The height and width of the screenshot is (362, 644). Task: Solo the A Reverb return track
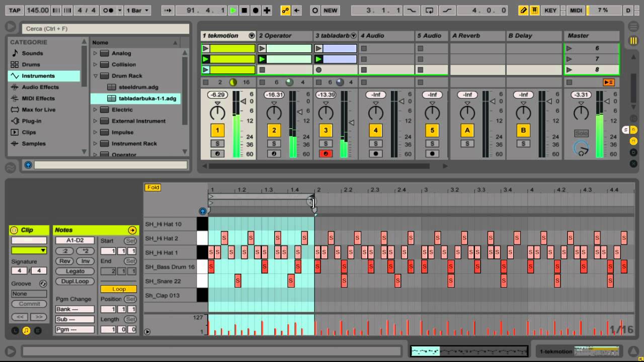[x=467, y=144]
